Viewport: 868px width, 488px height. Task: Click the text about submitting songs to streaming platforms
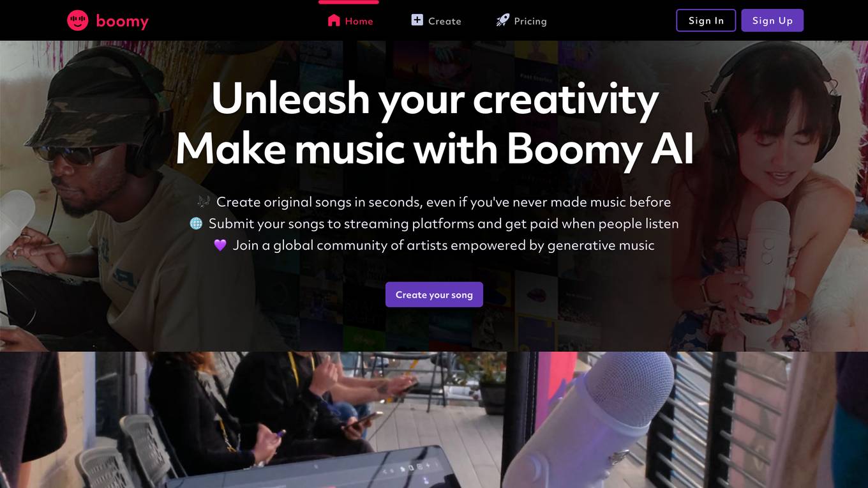[444, 224]
